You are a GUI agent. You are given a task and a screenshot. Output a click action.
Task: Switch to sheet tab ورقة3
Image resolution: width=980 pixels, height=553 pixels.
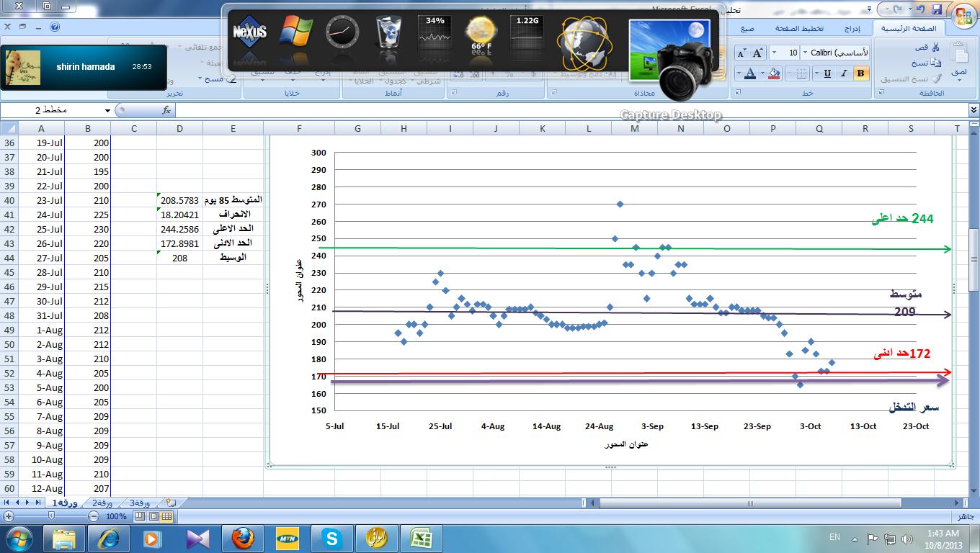click(140, 503)
